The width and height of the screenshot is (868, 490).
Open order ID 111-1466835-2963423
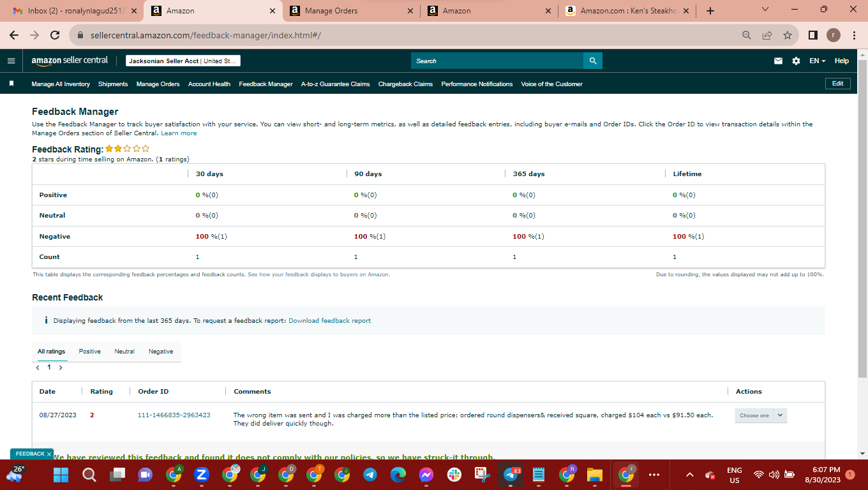pyautogui.click(x=174, y=415)
